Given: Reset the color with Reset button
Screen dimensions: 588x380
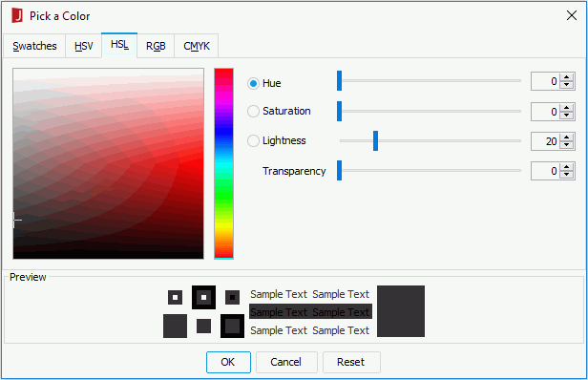Looking at the screenshot, I should 351,362.
